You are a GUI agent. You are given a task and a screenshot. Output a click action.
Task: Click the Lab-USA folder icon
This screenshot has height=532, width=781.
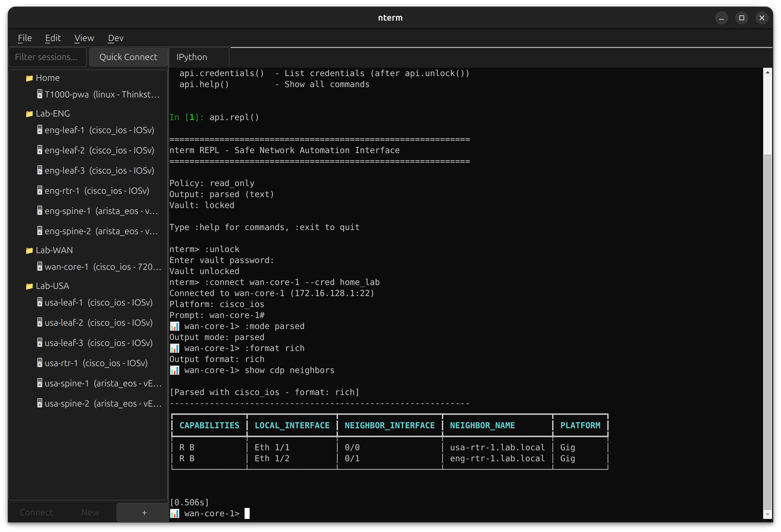click(x=30, y=286)
